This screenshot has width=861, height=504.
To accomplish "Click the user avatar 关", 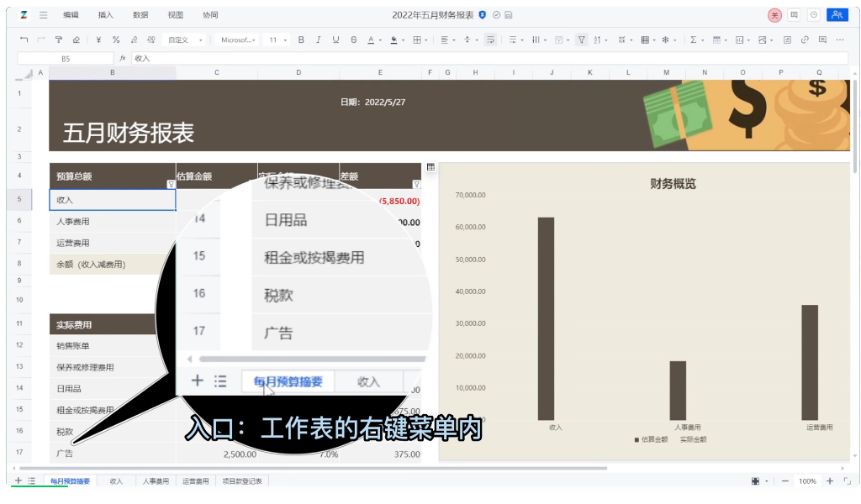I will [774, 15].
